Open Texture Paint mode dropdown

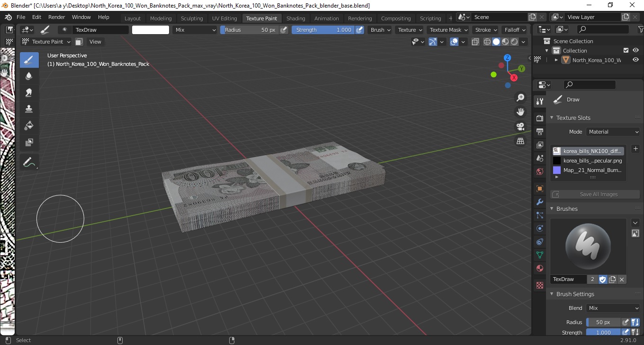tap(46, 42)
